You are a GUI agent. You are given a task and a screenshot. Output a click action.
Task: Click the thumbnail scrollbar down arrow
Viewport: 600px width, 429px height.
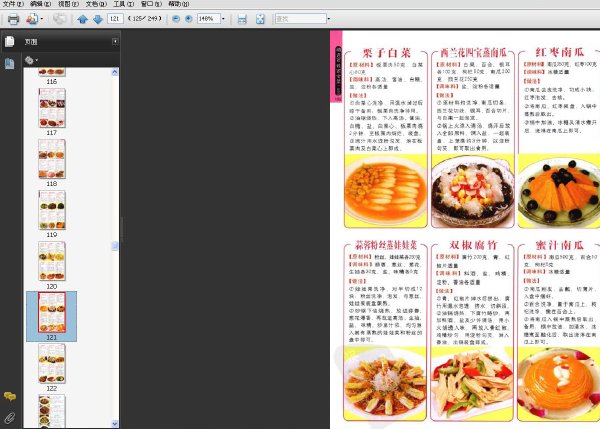coord(115,424)
